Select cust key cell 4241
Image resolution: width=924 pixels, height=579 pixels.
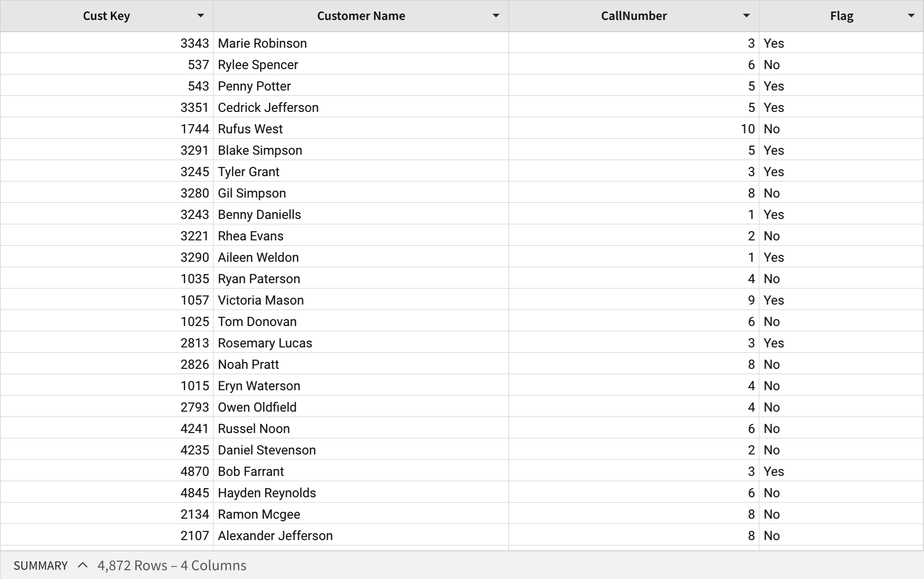click(x=107, y=428)
